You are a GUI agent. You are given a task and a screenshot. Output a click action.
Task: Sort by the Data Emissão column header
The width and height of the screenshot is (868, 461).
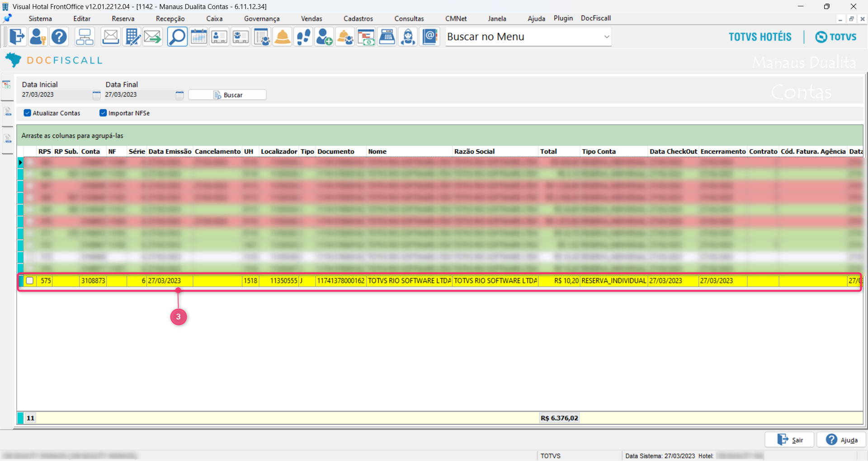(170, 151)
